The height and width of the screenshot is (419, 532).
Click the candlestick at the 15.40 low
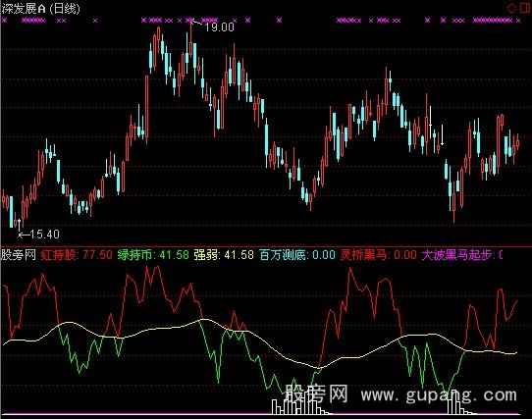[20, 224]
